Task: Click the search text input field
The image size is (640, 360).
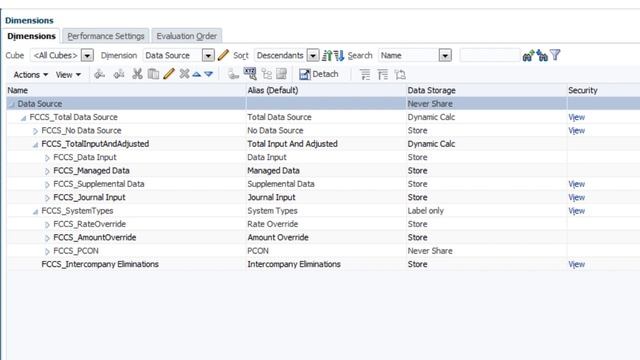Action: pos(490,55)
